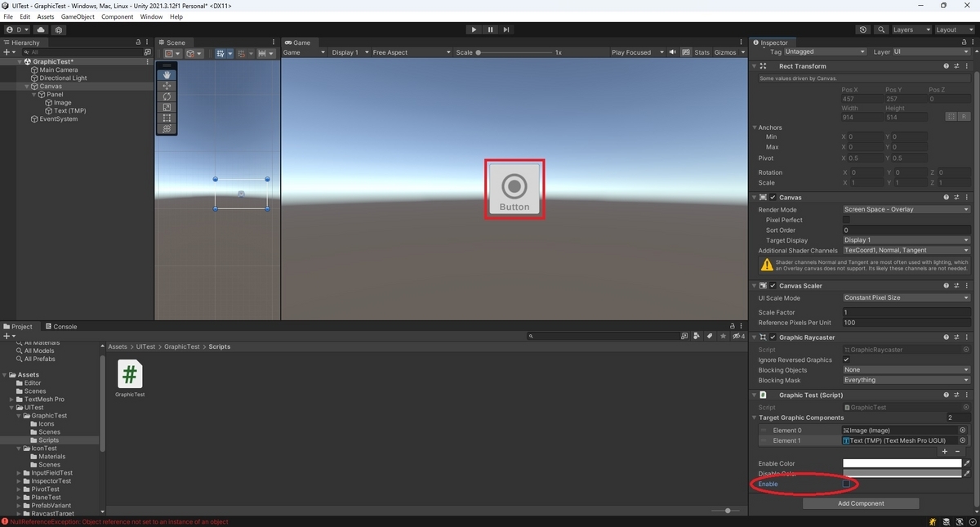
Task: Open the Window menu
Action: pyautogui.click(x=151, y=16)
